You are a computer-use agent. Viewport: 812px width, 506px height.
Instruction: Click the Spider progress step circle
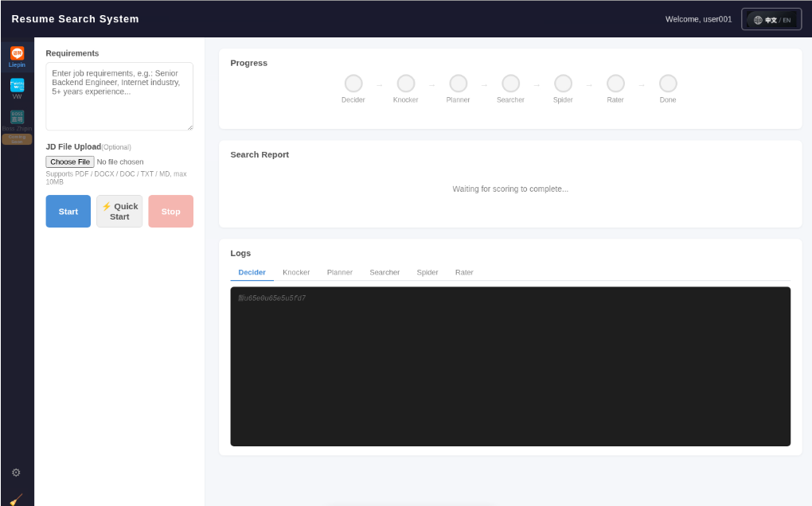click(x=563, y=84)
